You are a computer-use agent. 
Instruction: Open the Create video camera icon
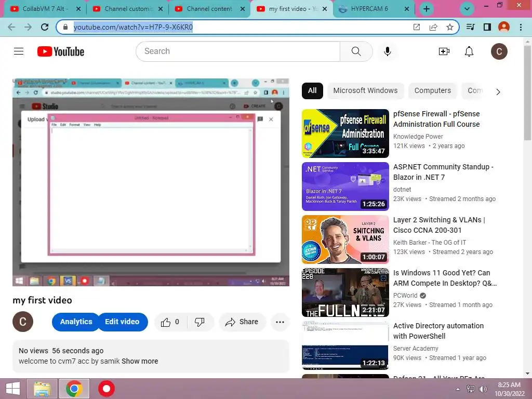tap(444, 51)
